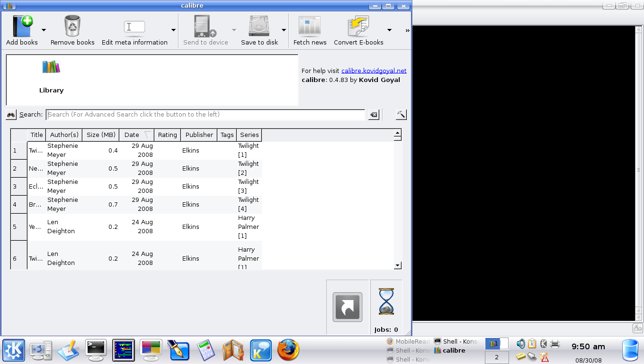Expand the Edit meta information dropdown arrow
Image resolution: width=644 pixels, height=364 pixels.
pos(173,30)
